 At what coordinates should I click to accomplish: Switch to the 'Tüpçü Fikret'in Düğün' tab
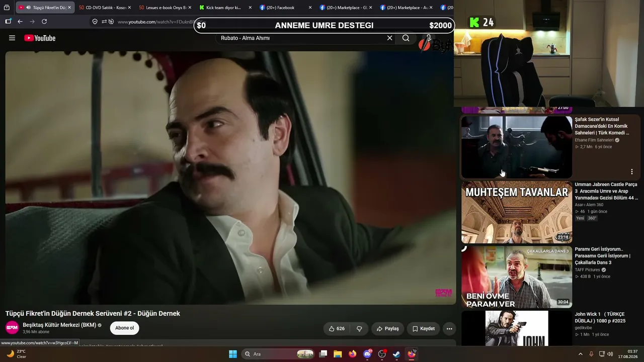tap(44, 8)
